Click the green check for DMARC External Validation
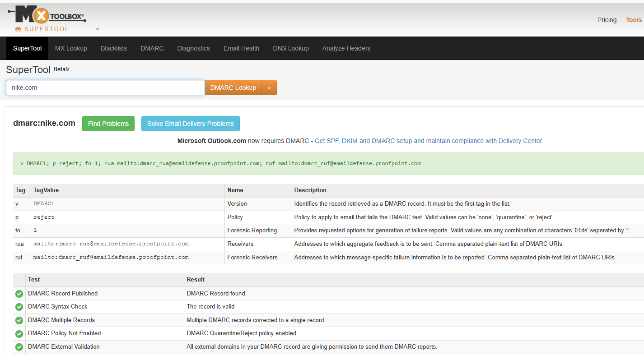 [x=19, y=347]
